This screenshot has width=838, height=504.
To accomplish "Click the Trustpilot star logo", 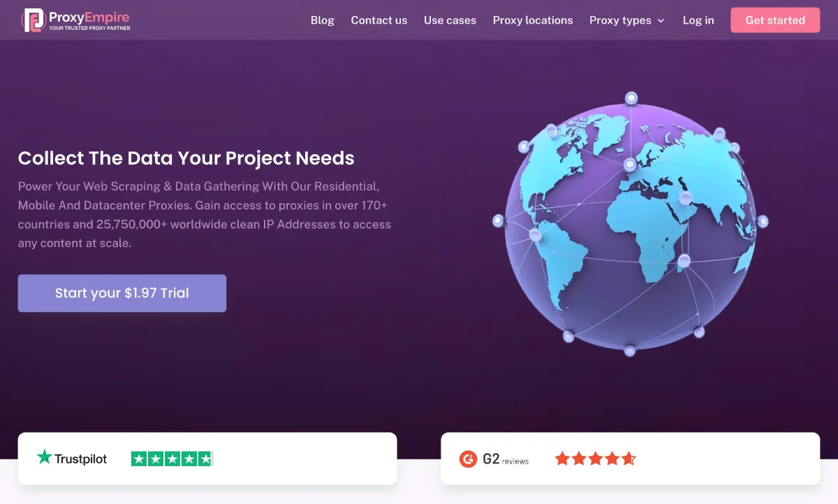I will pyautogui.click(x=45, y=457).
